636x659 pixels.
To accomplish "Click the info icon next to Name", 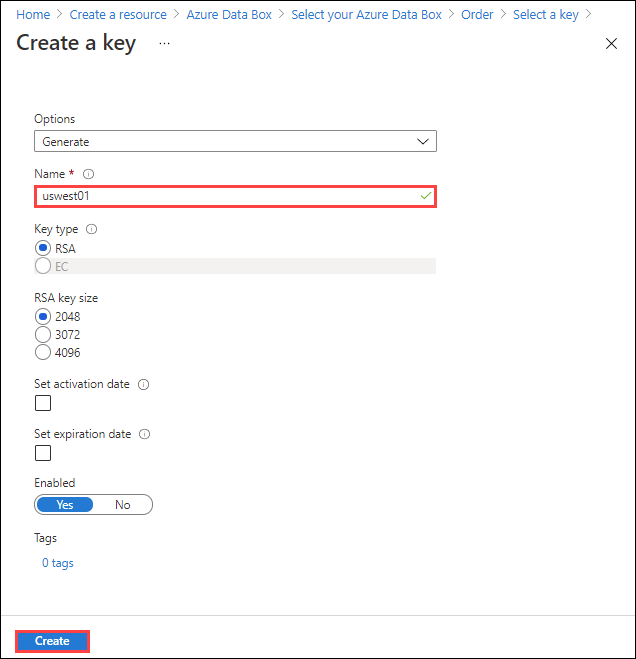I will [x=88, y=174].
